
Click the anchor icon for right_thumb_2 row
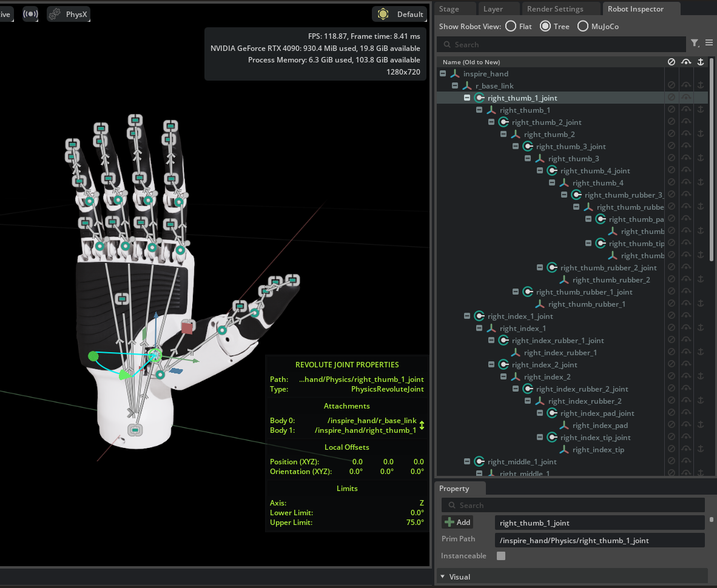click(x=701, y=134)
